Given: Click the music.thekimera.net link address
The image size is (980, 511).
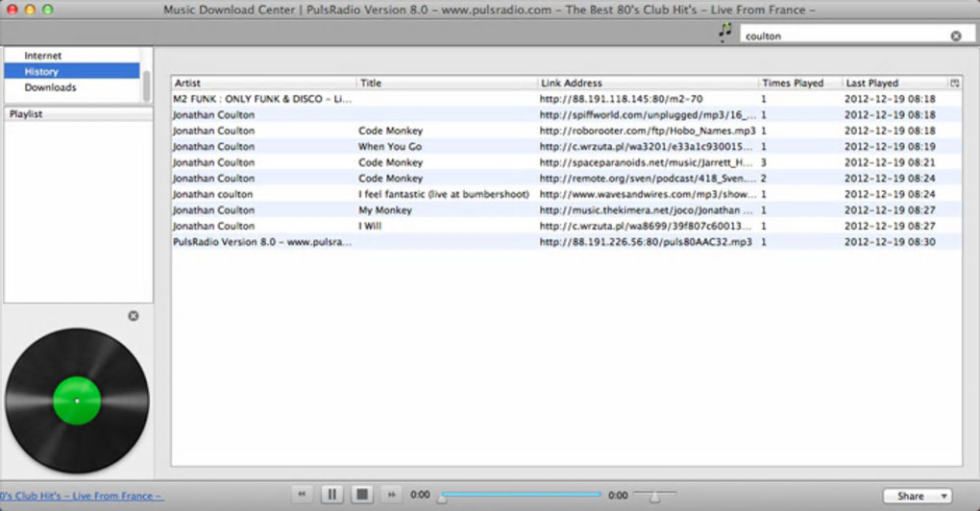Looking at the screenshot, I should click(x=647, y=210).
